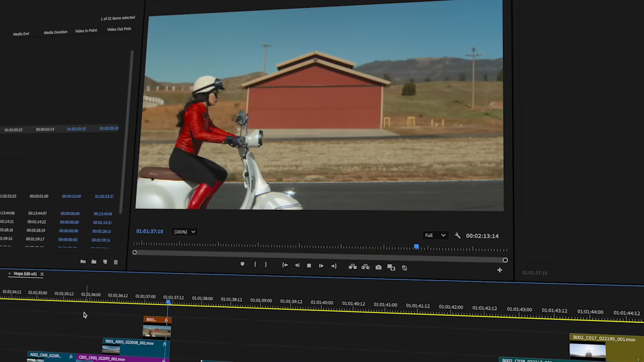Step forward one frame

[321, 266]
